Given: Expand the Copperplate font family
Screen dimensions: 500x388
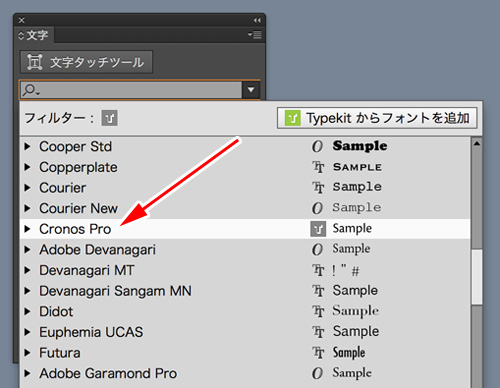Looking at the screenshot, I should coord(28,167).
